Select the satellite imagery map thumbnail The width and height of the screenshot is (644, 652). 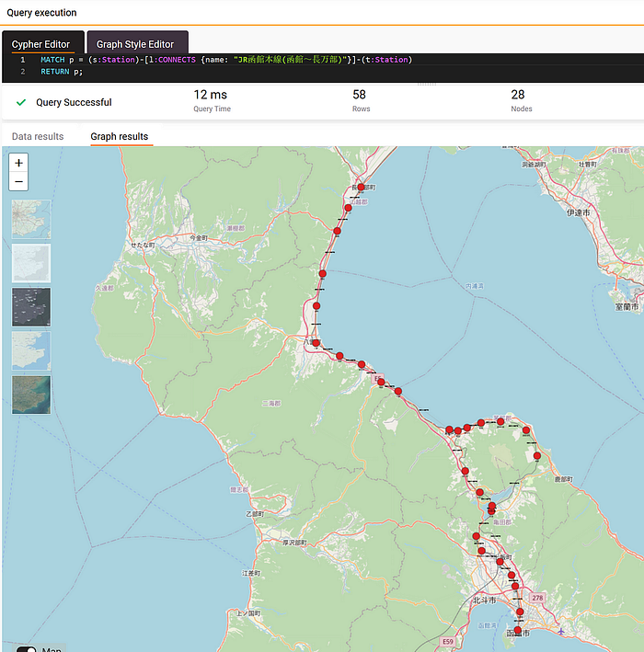31,395
